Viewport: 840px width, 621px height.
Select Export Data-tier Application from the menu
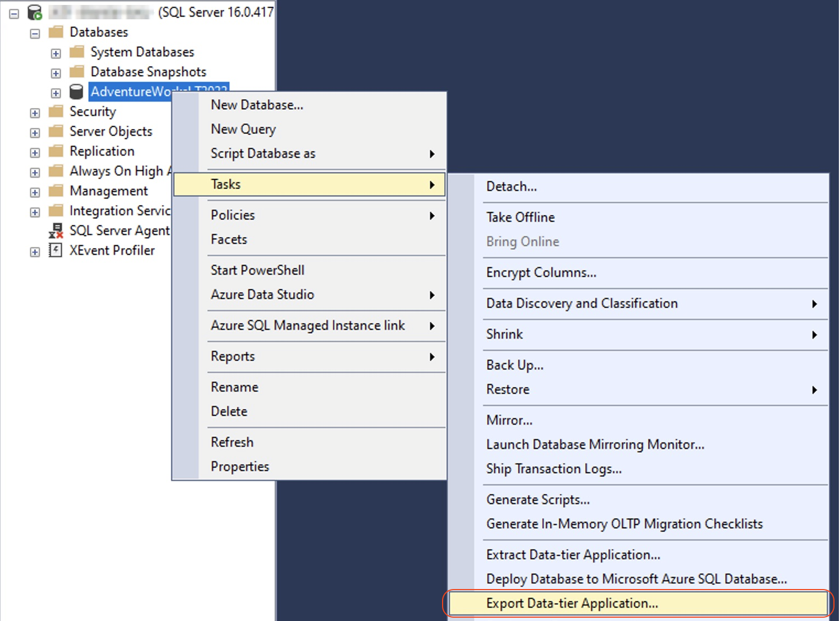point(572,603)
